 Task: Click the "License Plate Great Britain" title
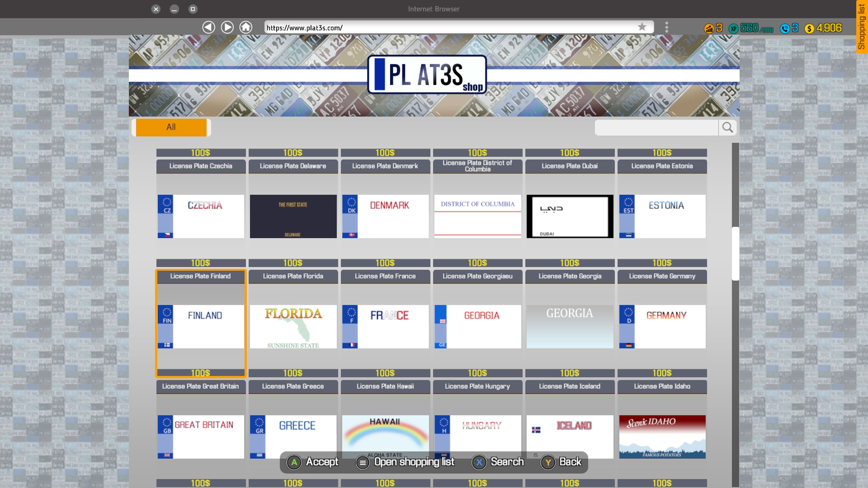200,386
